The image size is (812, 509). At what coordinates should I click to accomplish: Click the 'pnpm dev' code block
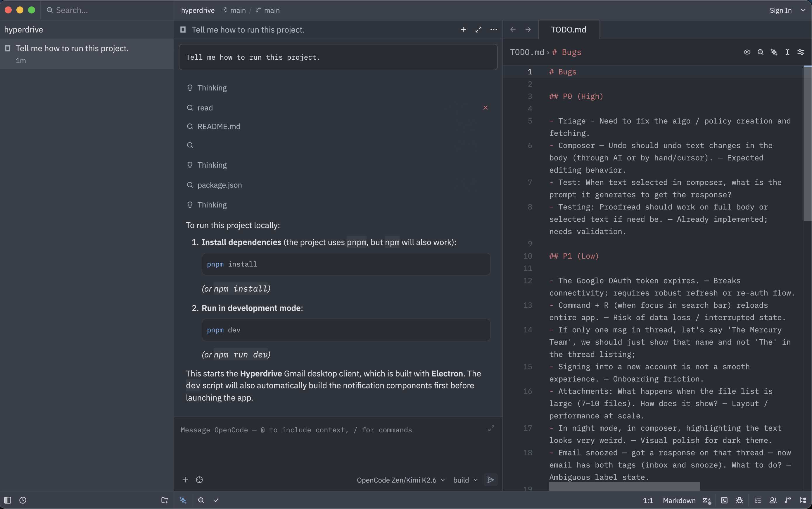pyautogui.click(x=346, y=330)
